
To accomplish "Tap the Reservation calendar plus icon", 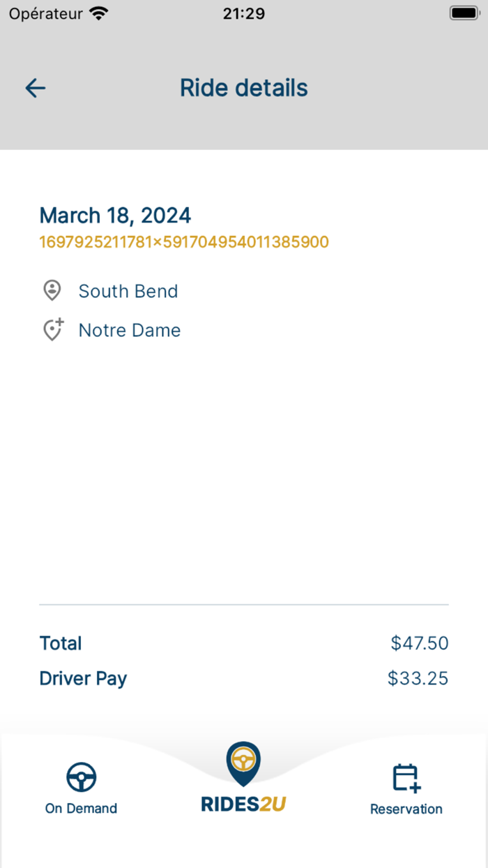I will pyautogui.click(x=406, y=778).
